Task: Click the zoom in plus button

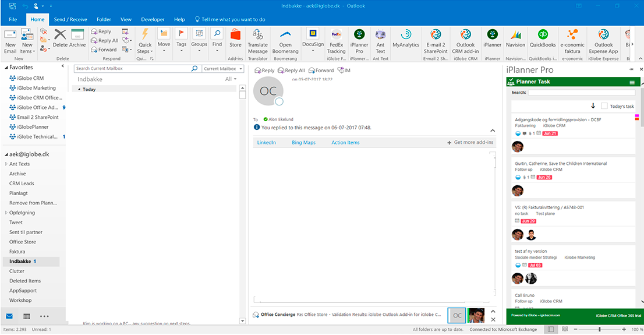Action: pos(624,329)
